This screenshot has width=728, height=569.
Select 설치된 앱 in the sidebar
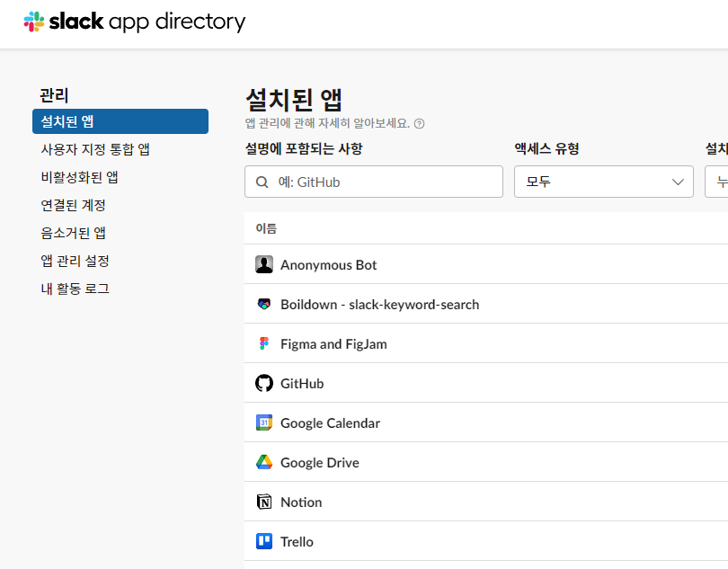coord(120,121)
